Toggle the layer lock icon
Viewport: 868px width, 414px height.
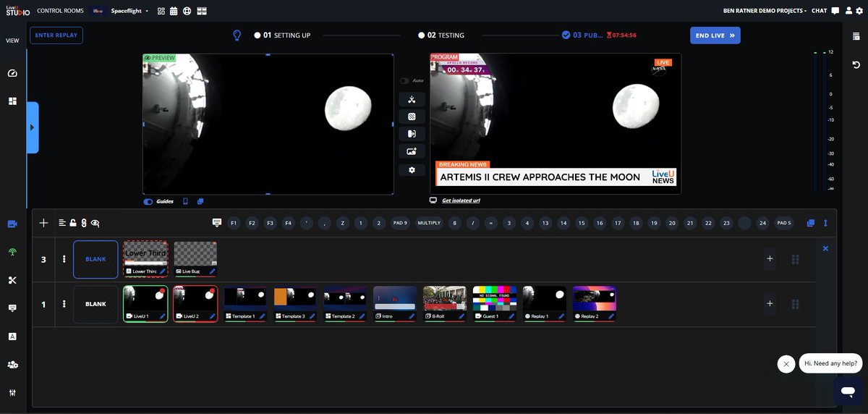(x=73, y=223)
